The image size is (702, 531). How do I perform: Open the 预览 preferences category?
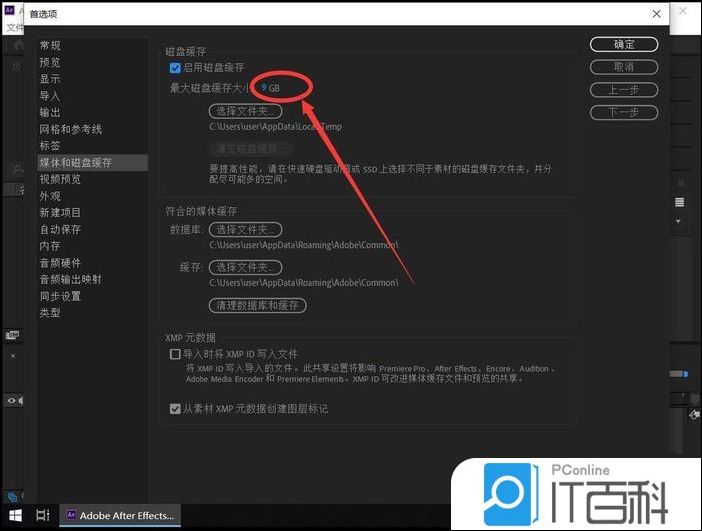(50, 62)
